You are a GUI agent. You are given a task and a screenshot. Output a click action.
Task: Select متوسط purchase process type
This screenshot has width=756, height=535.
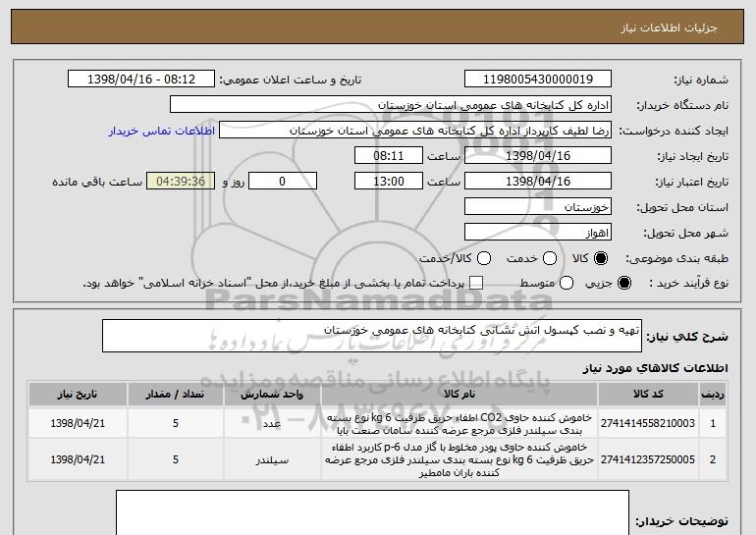coord(564,284)
